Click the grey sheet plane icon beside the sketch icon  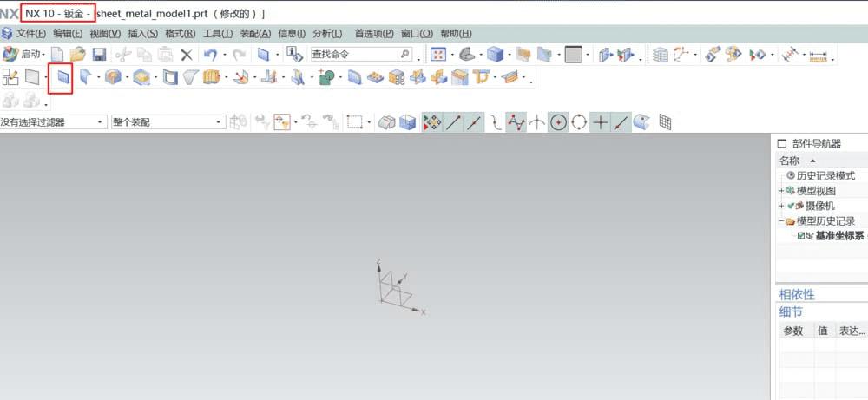tap(32, 77)
